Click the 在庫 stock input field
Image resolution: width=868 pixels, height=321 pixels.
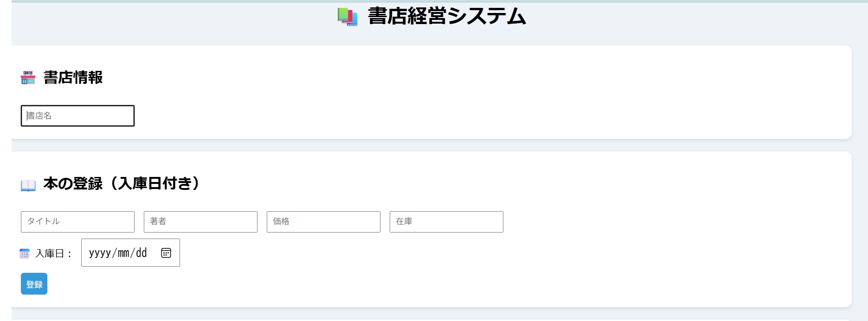(x=446, y=222)
